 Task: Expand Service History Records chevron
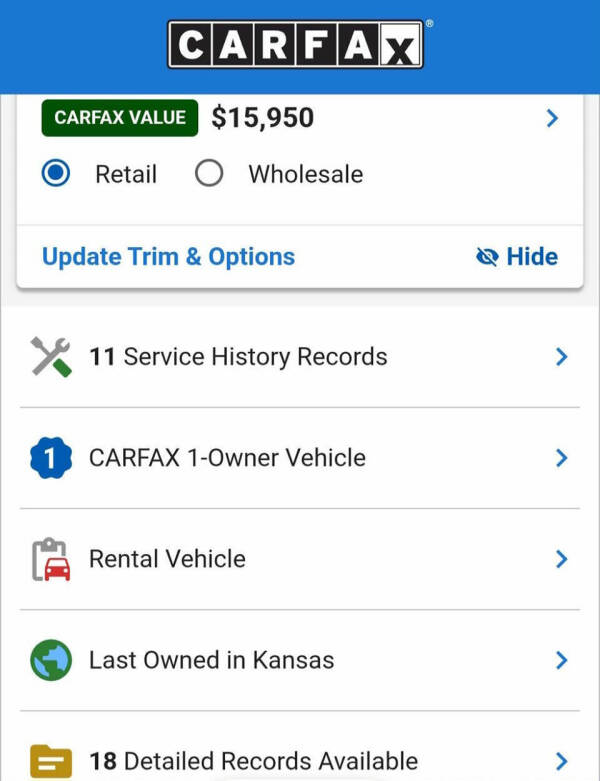point(562,357)
